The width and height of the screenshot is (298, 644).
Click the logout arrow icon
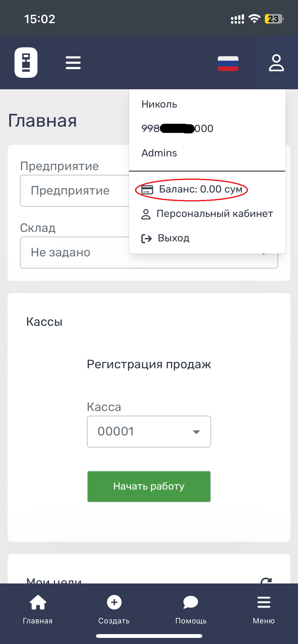(x=146, y=239)
